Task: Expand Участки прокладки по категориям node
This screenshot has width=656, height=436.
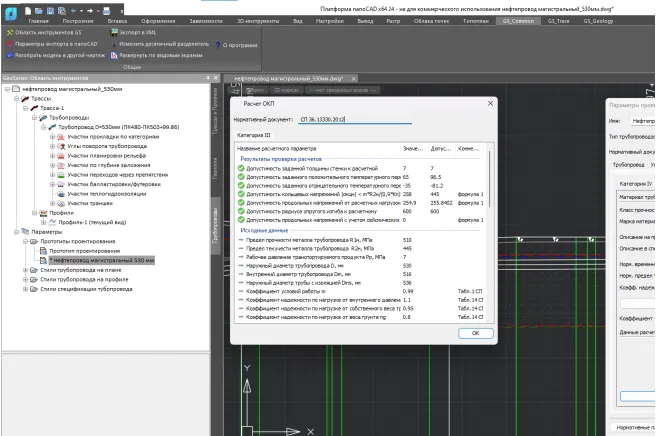Action: (x=53, y=136)
